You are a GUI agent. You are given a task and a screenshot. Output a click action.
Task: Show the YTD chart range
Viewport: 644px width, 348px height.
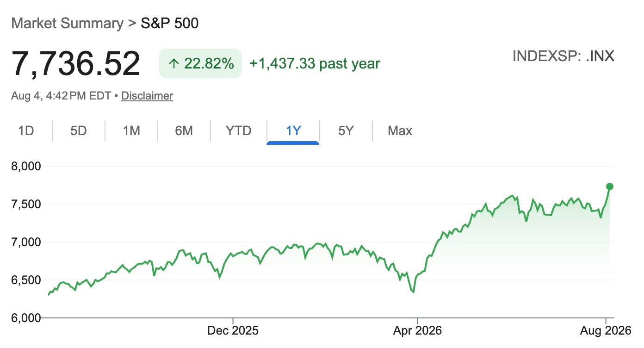click(x=238, y=130)
